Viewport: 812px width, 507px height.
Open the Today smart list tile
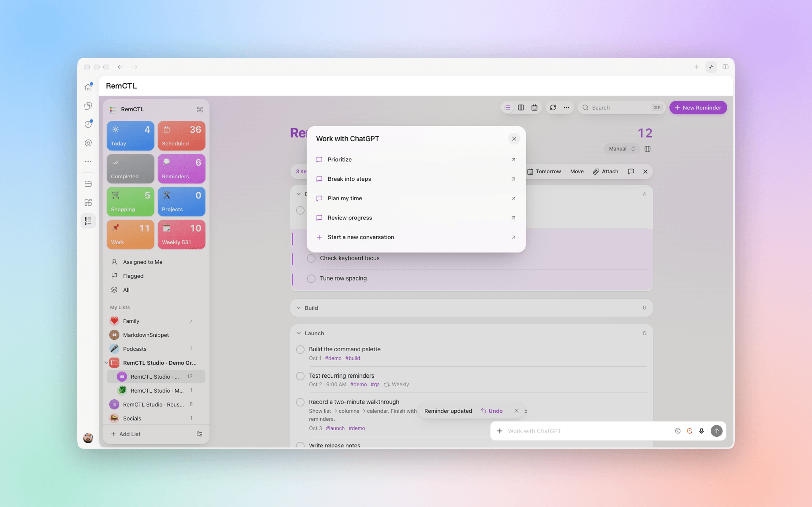click(x=130, y=136)
